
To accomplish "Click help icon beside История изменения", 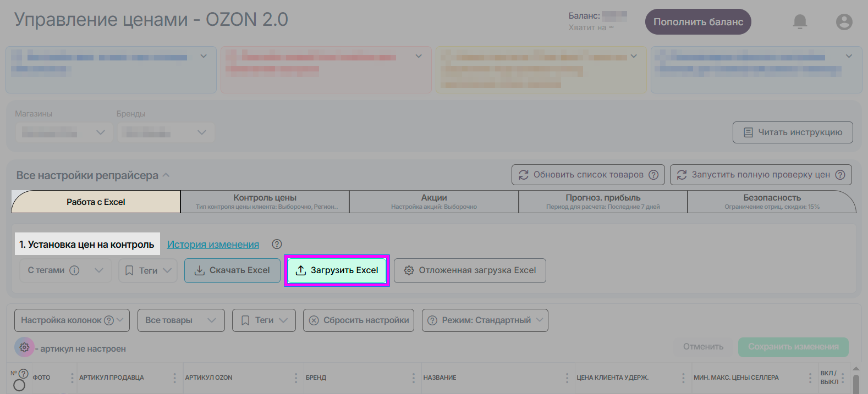I will click(277, 244).
